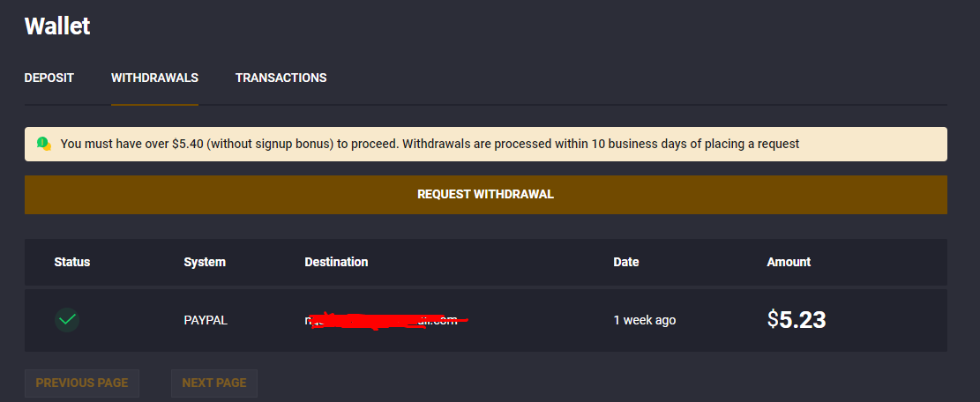Click the info icon in the notice banner

43,144
